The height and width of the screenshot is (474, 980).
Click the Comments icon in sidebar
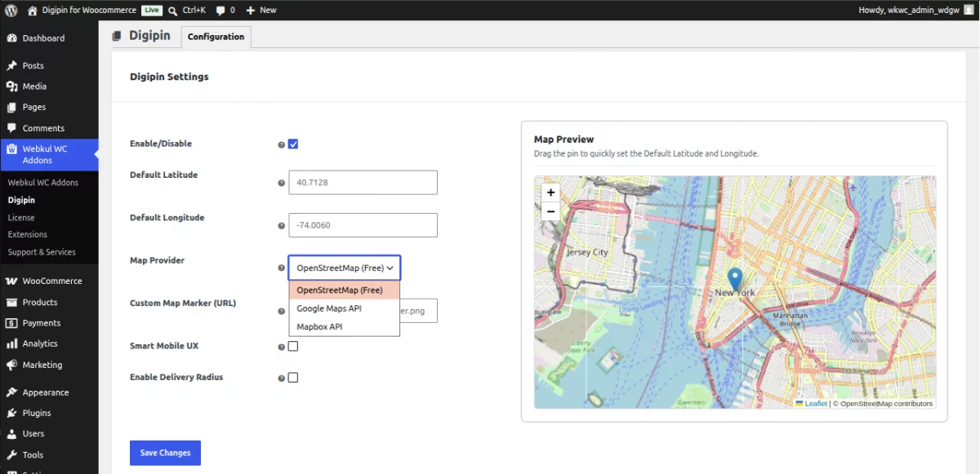point(11,128)
